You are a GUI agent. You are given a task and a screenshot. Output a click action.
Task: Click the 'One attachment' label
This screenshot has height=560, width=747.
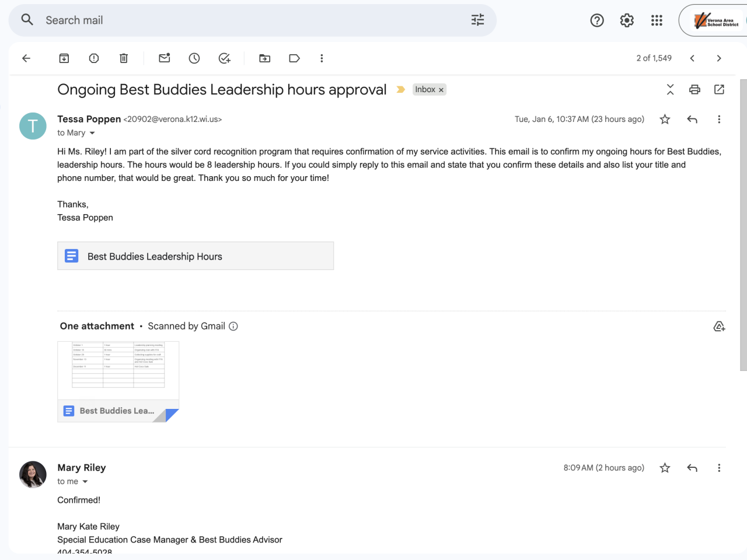tap(97, 326)
